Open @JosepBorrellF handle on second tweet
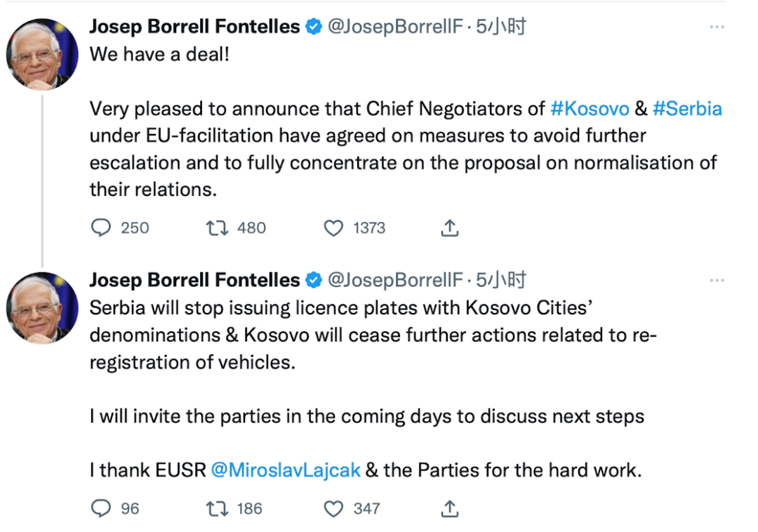This screenshot has width=758, height=532. (x=395, y=280)
